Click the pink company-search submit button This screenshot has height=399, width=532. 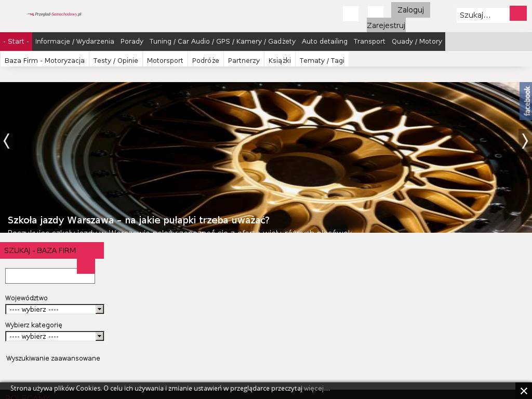coord(86,265)
